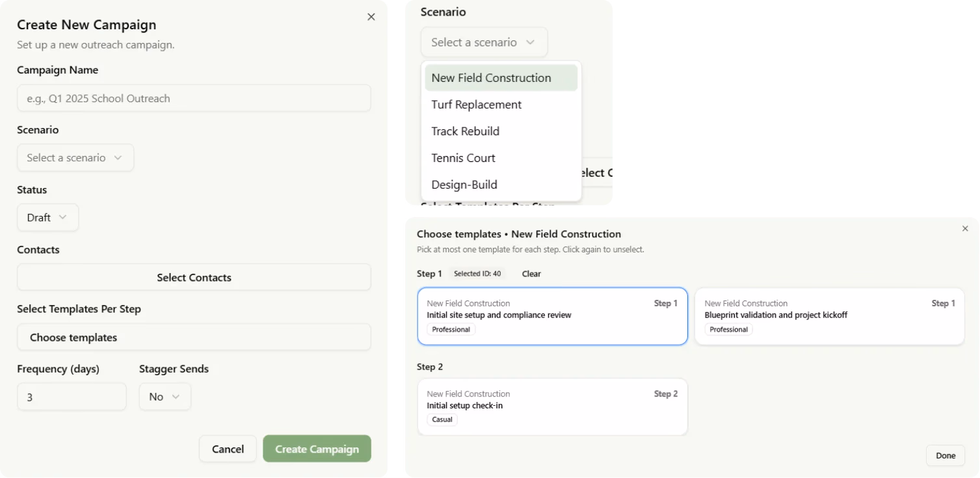980x478 pixels.
Task: Clear the Step 1 template selection
Action: click(x=531, y=274)
